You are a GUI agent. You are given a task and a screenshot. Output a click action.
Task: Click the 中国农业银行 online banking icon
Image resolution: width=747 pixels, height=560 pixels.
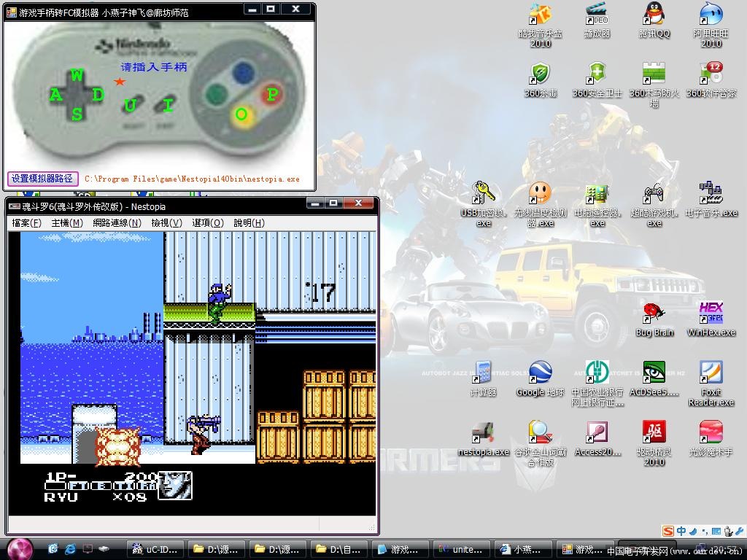tap(597, 384)
